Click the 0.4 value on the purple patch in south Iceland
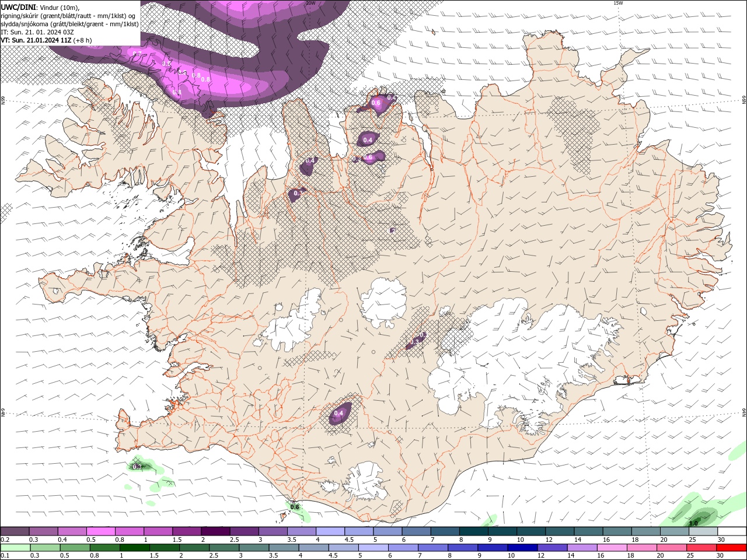Image resolution: width=747 pixels, height=560 pixels. [x=338, y=414]
